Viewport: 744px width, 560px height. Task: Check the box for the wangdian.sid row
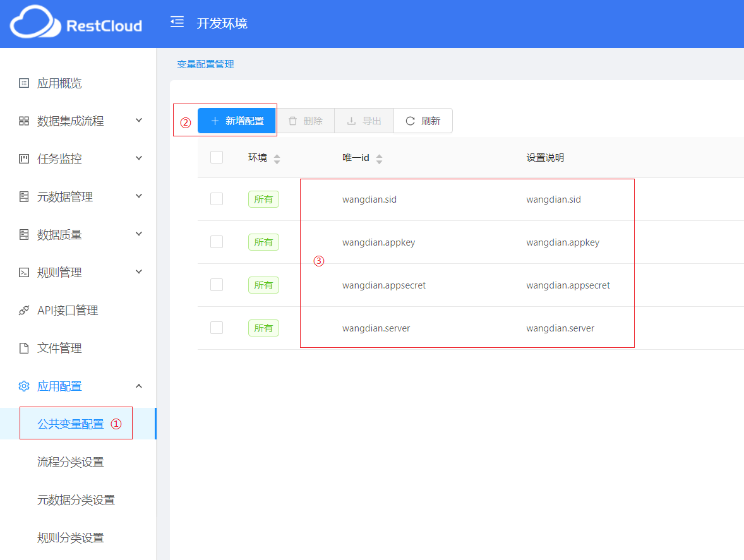[217, 199]
